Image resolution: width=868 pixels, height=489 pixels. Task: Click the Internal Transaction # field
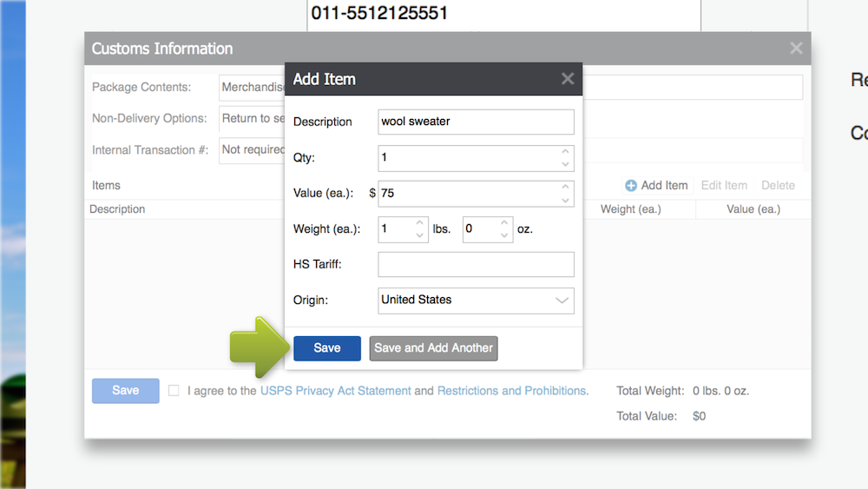252,149
